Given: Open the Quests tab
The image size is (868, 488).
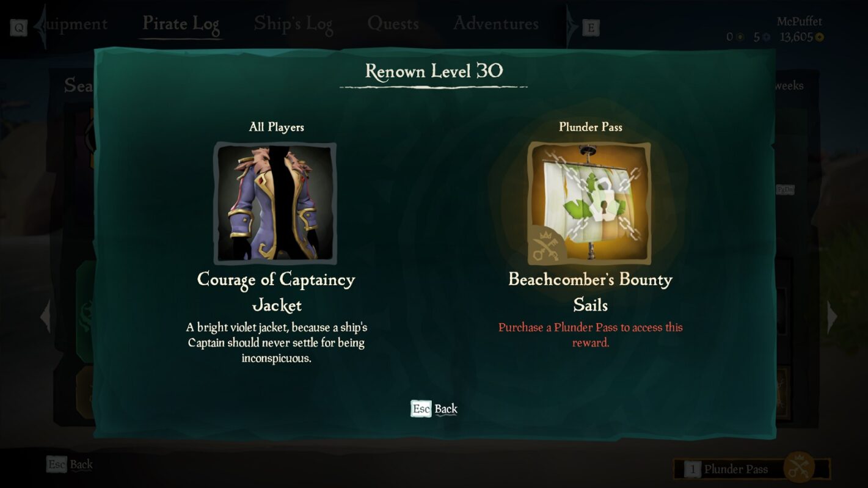Looking at the screenshot, I should [393, 24].
